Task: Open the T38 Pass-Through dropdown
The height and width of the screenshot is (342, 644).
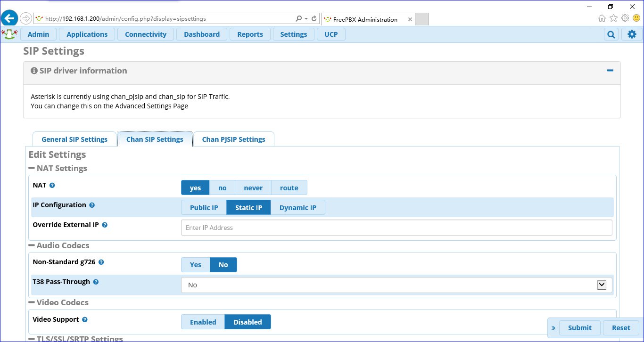Action: pos(396,285)
